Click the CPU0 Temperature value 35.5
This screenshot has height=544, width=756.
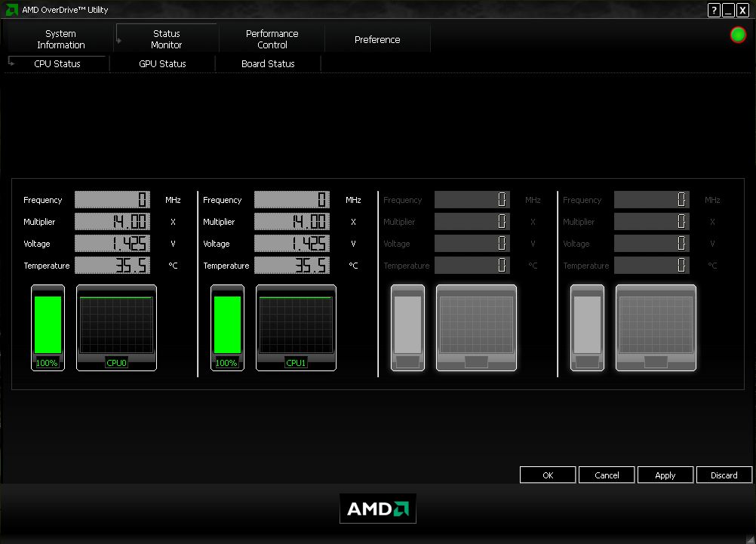pos(112,266)
